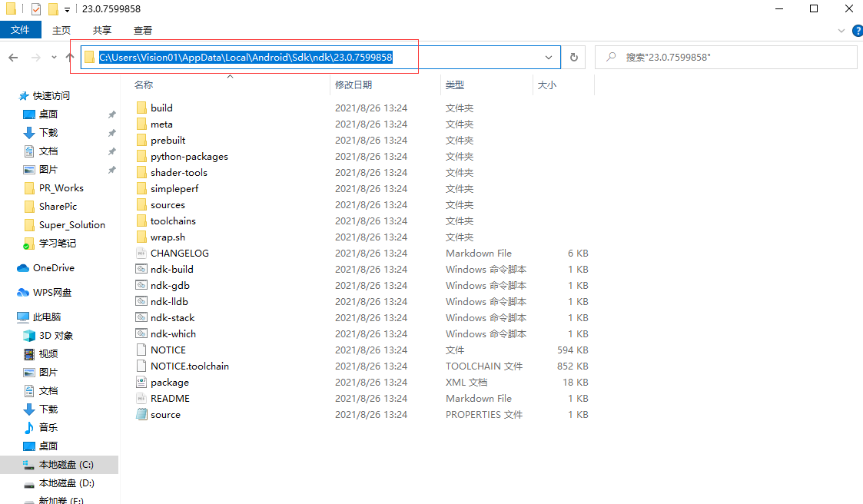This screenshot has height=504, width=863.
Task: Select the ndk-build command script icon
Action: (x=141, y=269)
